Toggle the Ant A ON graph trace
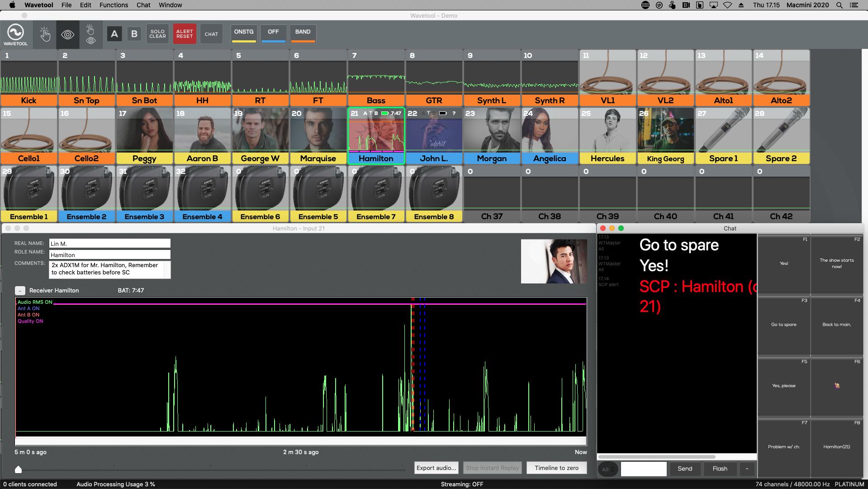868x489 pixels. [x=28, y=308]
